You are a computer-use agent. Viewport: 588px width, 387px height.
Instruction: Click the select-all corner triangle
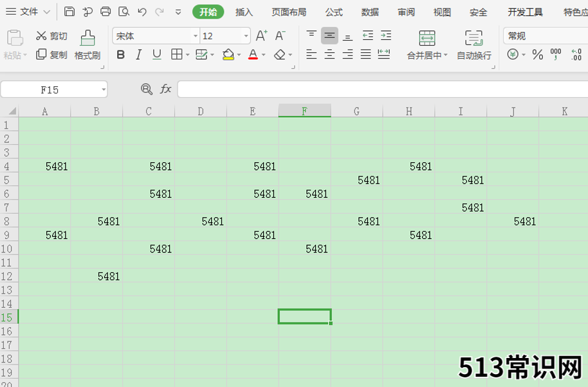click(12, 111)
